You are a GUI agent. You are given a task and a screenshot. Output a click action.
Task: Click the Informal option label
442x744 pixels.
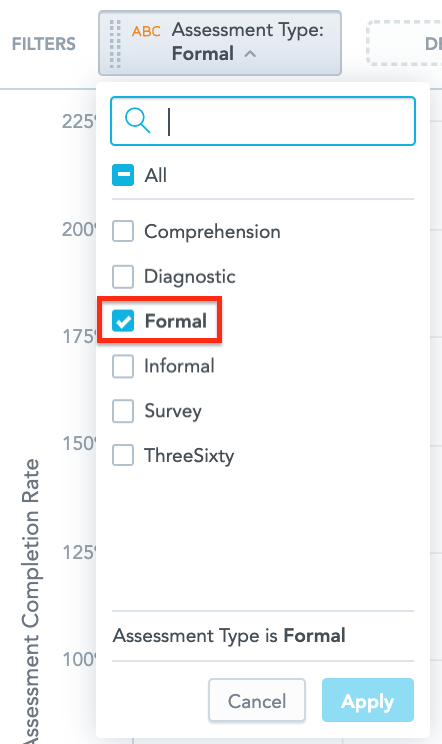pos(179,366)
